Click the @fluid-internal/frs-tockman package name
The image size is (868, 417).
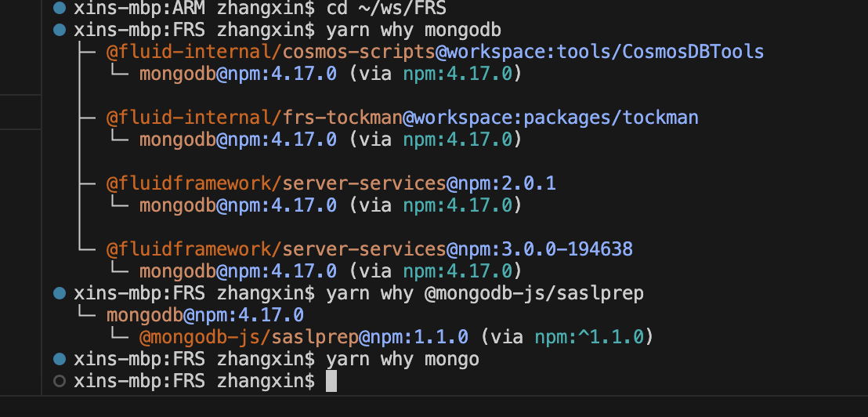254,118
